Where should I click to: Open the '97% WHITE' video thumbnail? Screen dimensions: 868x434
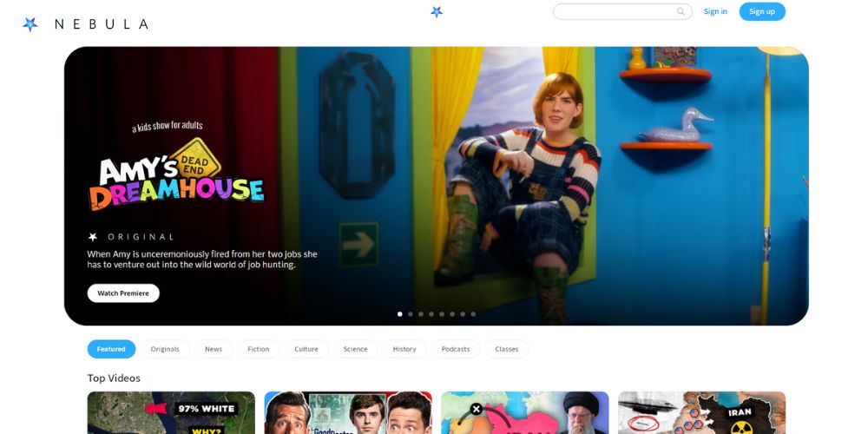(x=171, y=413)
